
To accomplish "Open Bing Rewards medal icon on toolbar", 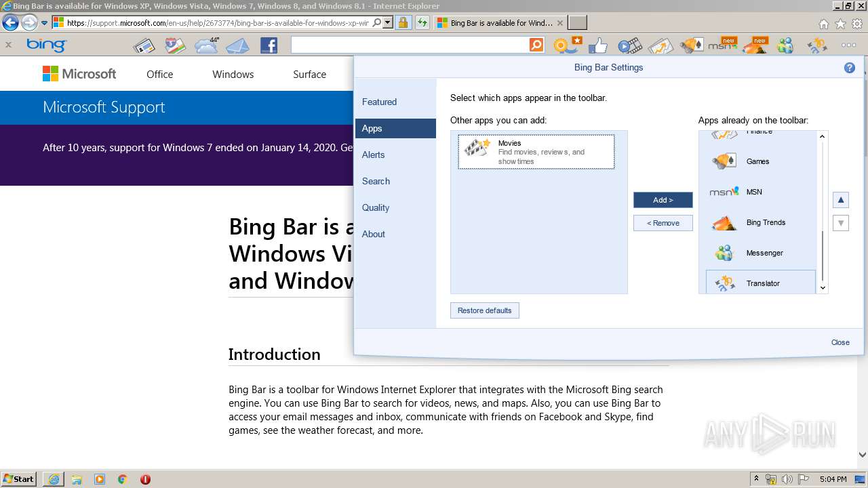I will (x=567, y=45).
